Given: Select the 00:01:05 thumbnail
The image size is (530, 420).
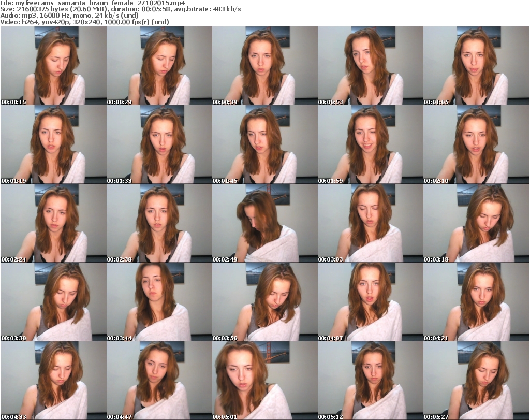Looking at the screenshot, I should coord(476,66).
